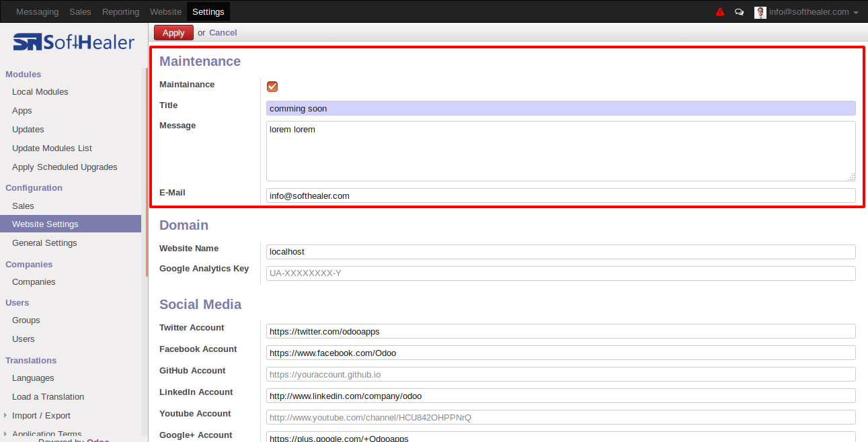
Task: Click the Domain section heading
Action: (184, 225)
